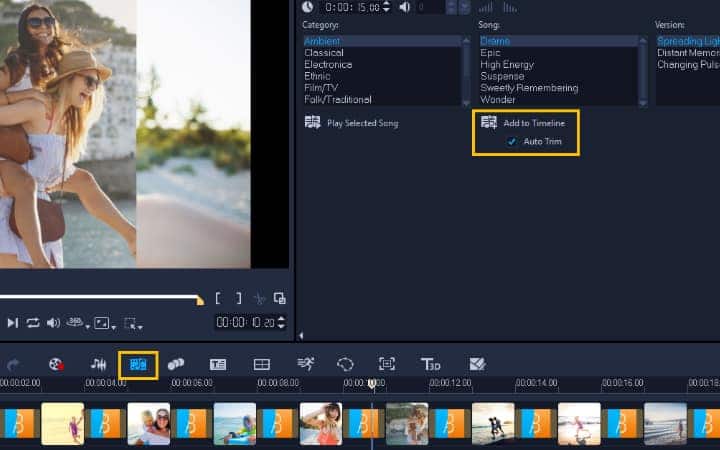The height and width of the screenshot is (450, 720).
Task: Select Classical in the Category list
Action: pos(324,52)
